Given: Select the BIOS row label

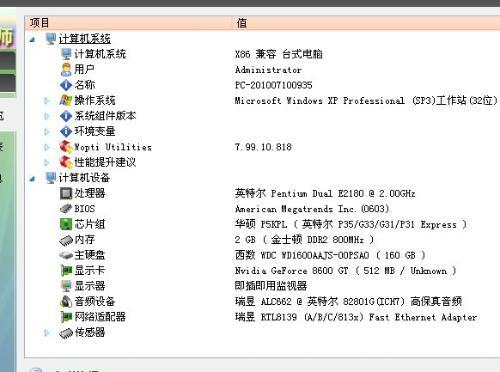Looking at the screenshot, I should (85, 209).
